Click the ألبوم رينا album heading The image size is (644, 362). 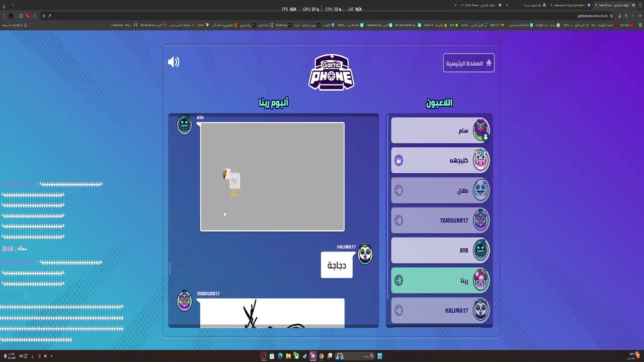point(273,103)
